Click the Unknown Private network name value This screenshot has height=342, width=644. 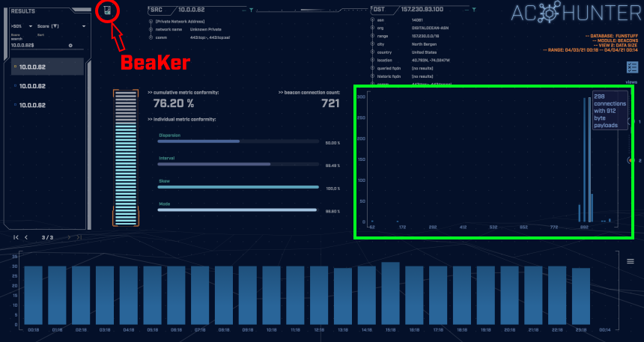[x=205, y=30]
